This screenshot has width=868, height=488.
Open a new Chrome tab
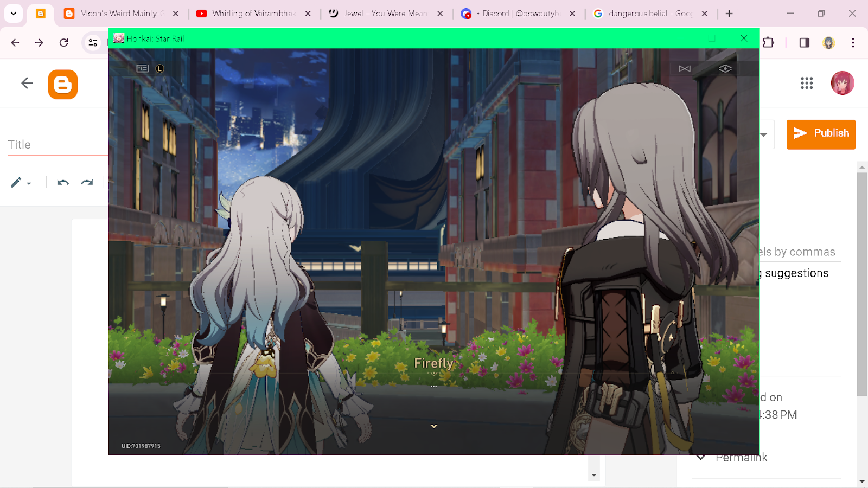point(729,14)
